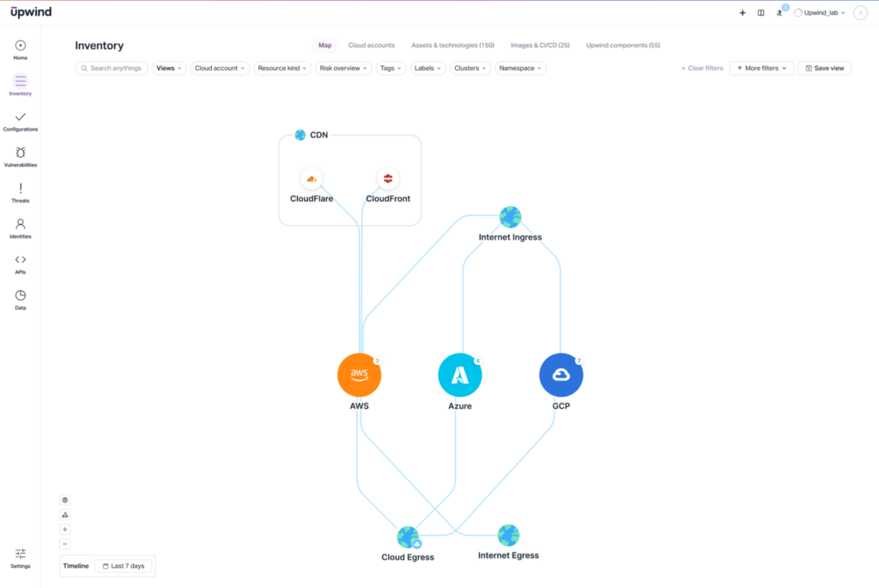Select the AWS node on map
Image resolution: width=879 pixels, height=588 pixels.
(x=360, y=375)
